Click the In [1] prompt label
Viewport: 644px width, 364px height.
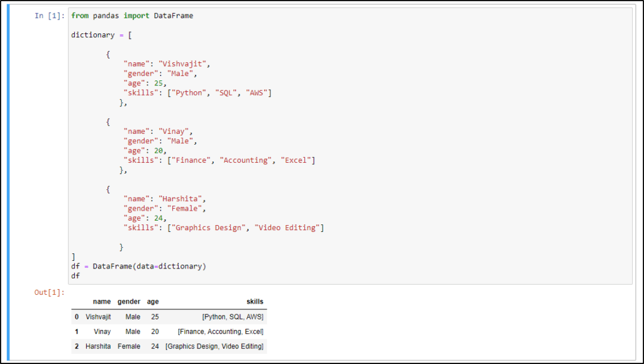coord(49,16)
